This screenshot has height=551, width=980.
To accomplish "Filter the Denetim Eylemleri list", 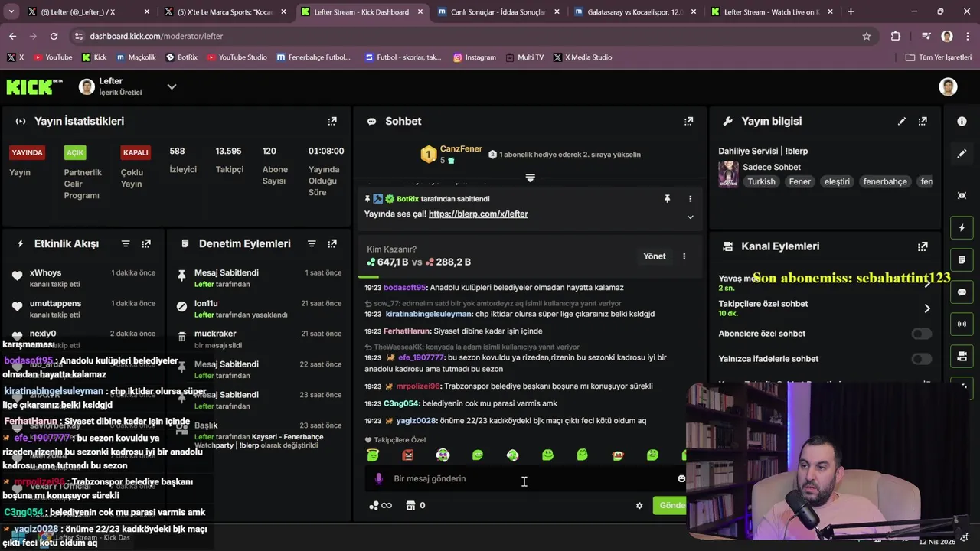I will (x=312, y=243).
